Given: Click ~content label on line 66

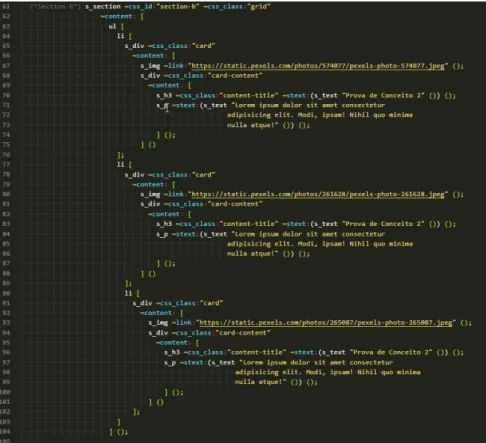Looking at the screenshot, I should point(149,55).
